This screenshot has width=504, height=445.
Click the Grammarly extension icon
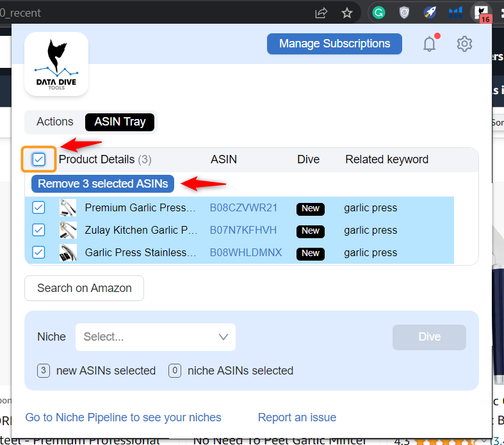coord(378,13)
